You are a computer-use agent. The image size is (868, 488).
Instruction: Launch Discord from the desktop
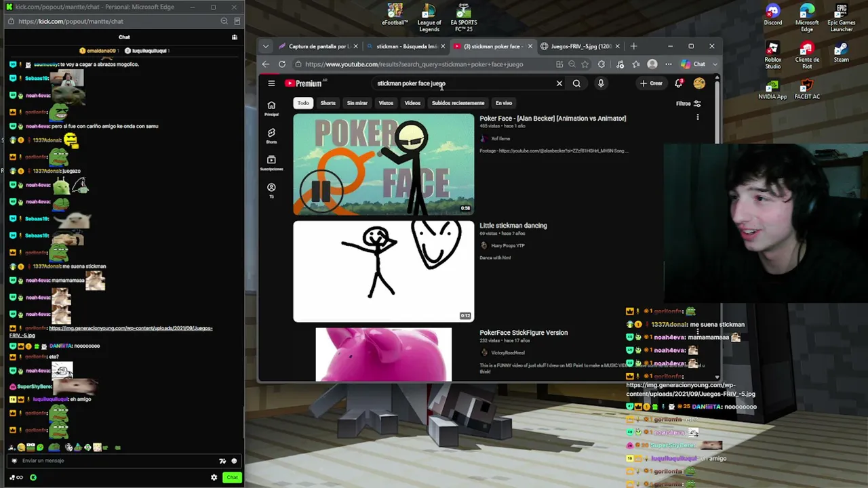pos(772,15)
